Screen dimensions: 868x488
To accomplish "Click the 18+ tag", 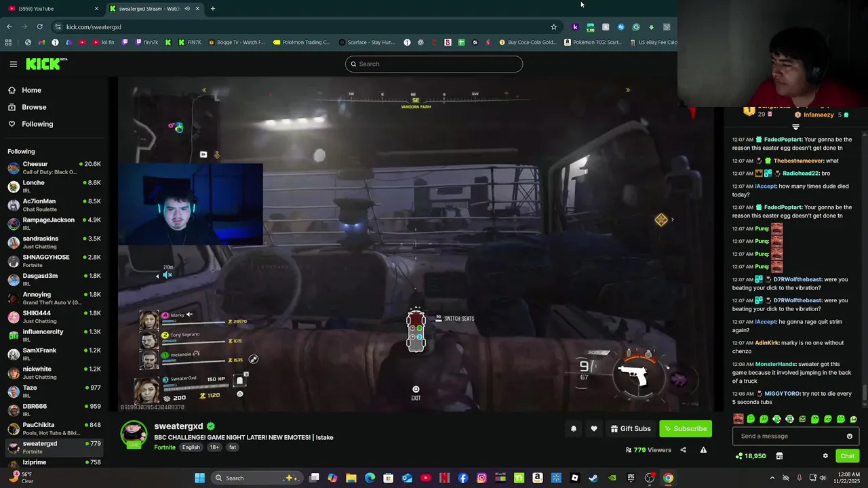I will pyautogui.click(x=214, y=447).
